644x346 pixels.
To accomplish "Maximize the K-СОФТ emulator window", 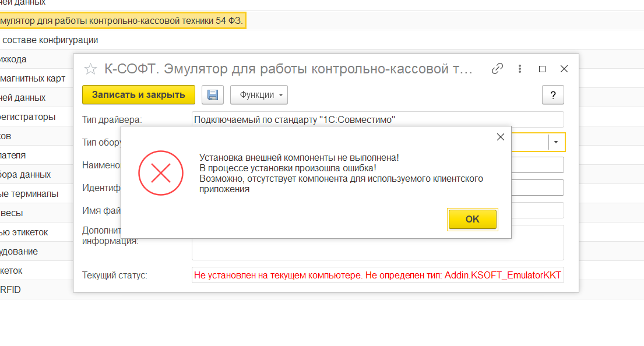I will pyautogui.click(x=542, y=69).
